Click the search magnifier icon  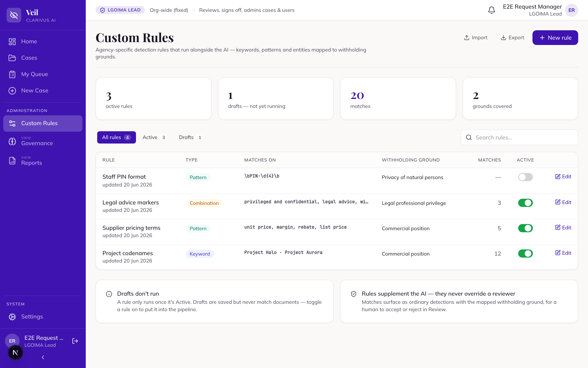pyautogui.click(x=469, y=138)
